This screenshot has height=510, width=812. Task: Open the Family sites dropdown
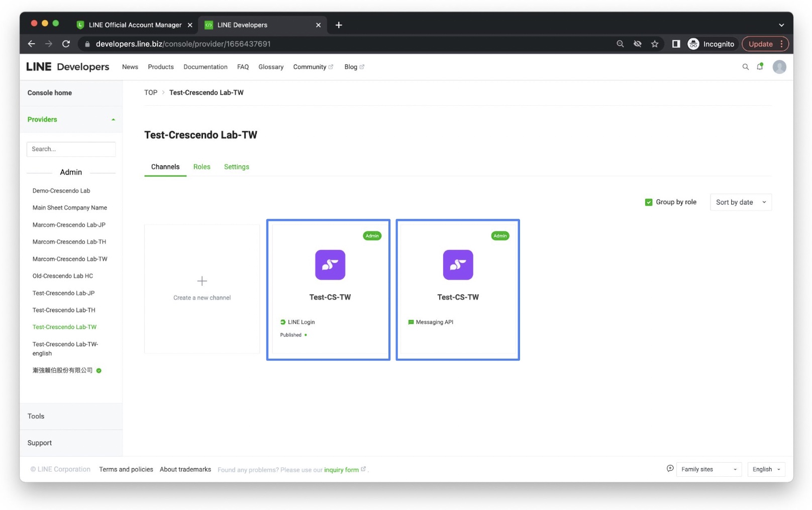708,469
